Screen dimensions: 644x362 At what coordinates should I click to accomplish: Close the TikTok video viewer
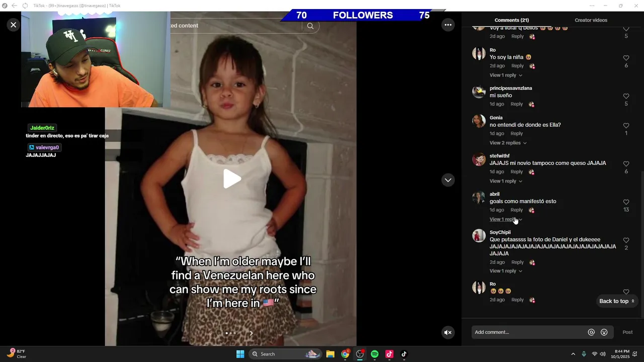click(x=14, y=25)
